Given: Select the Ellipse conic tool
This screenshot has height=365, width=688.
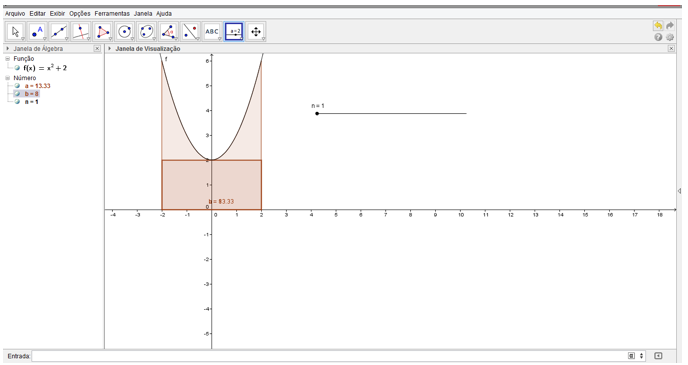Looking at the screenshot, I should tap(147, 32).
